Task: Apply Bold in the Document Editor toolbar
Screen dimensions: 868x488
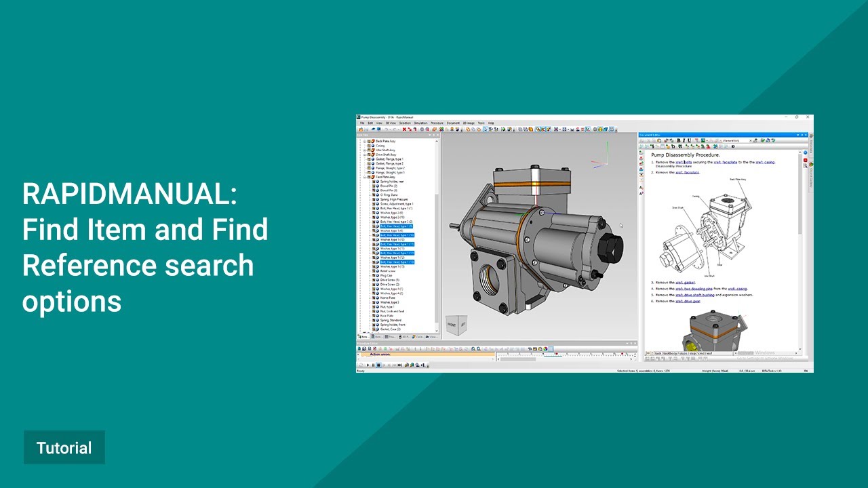Action: (x=679, y=141)
